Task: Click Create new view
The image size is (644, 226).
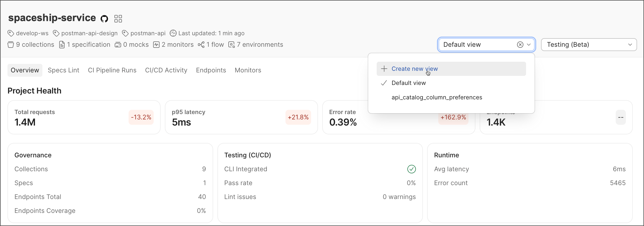Action: point(414,69)
